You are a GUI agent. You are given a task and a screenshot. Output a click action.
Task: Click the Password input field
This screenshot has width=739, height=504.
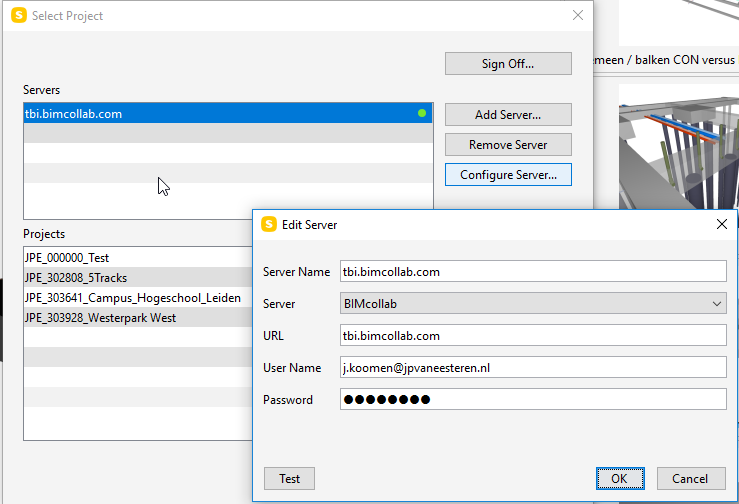[533, 400]
